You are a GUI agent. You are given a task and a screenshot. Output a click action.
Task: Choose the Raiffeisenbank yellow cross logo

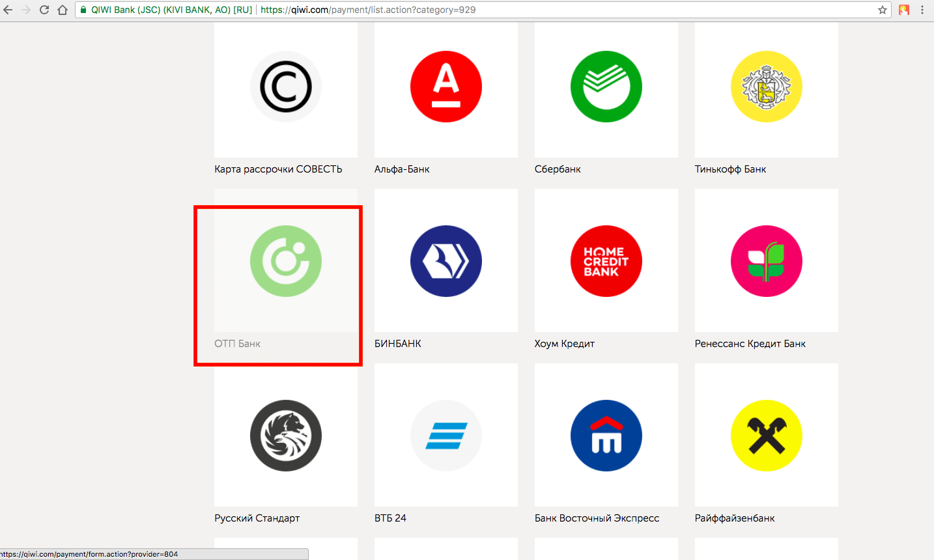pos(767,436)
